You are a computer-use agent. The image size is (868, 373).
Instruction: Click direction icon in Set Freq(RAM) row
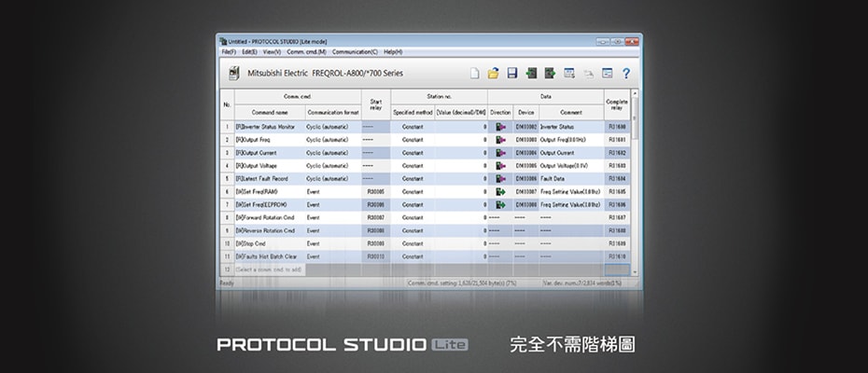pos(500,191)
